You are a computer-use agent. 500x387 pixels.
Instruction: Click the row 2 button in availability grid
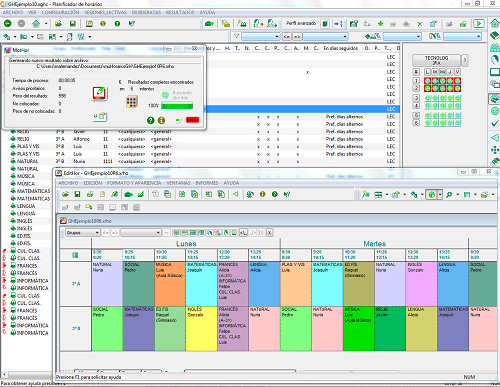(416, 88)
